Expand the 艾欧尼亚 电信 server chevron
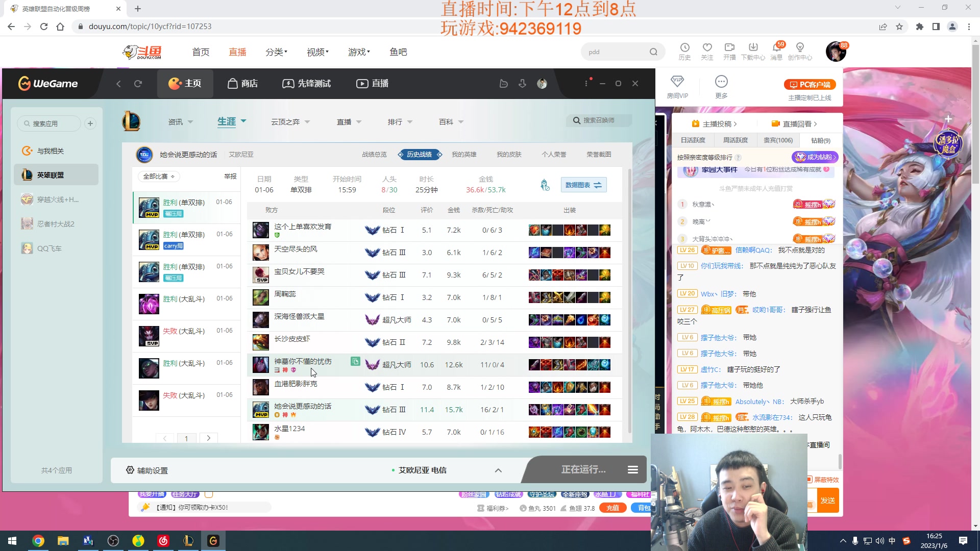The height and width of the screenshot is (551, 980). pos(498,470)
